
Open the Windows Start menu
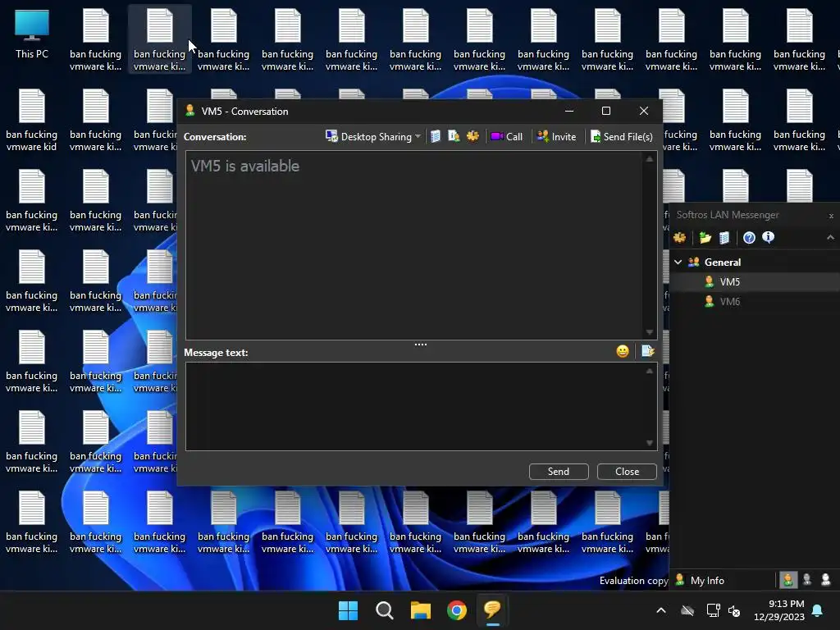tap(348, 610)
